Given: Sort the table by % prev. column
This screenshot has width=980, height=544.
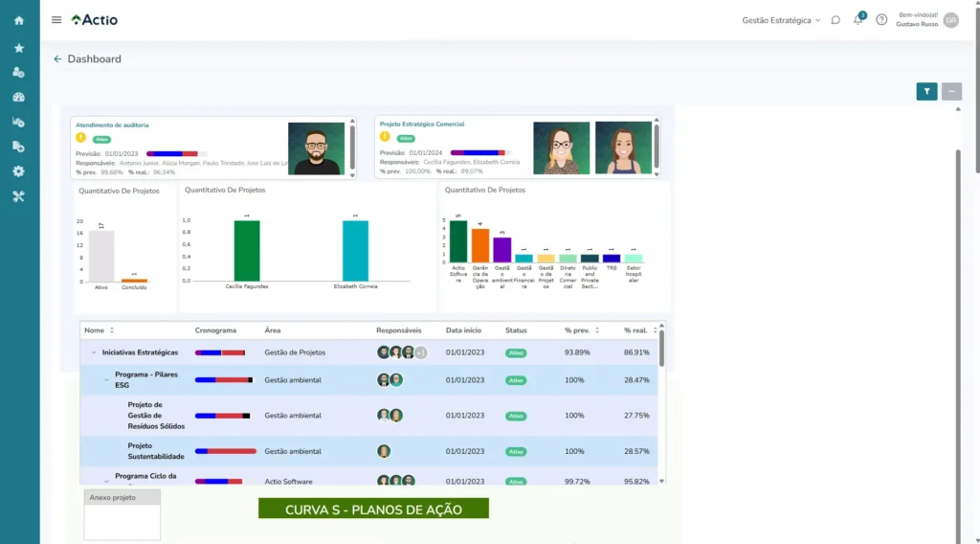Looking at the screenshot, I should (598, 330).
